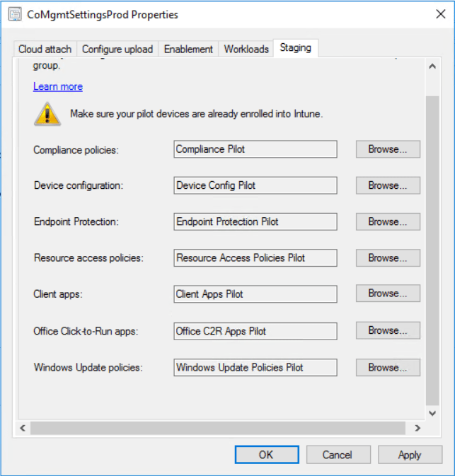Switch to the Cloud attach tab
The width and height of the screenshot is (455, 476).
point(45,49)
